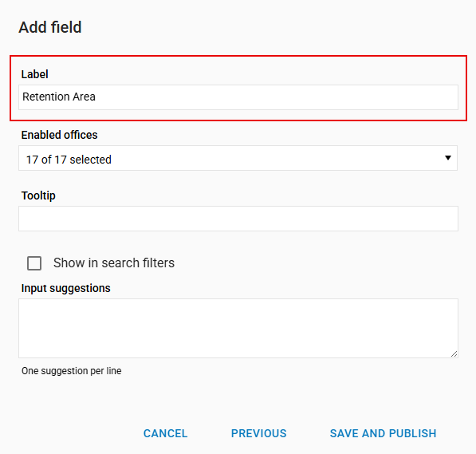Enable the Show in search filters checkbox
Screen dimensions: 476x454
[x=34, y=263]
